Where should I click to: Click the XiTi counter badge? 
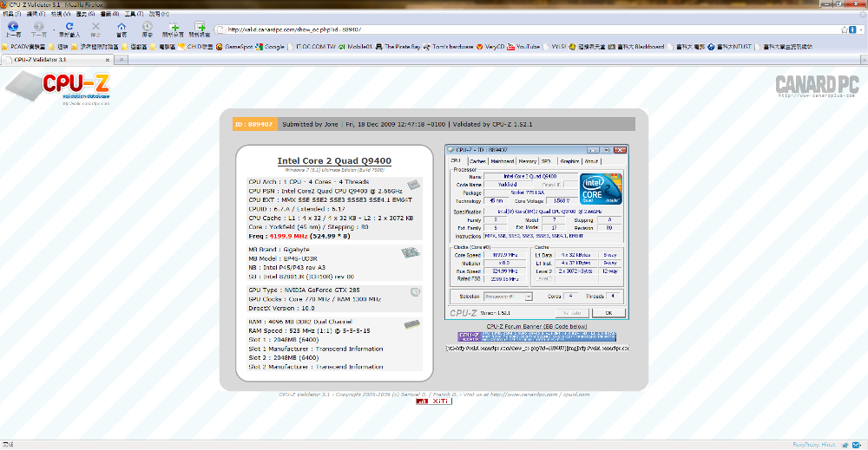tap(434, 401)
